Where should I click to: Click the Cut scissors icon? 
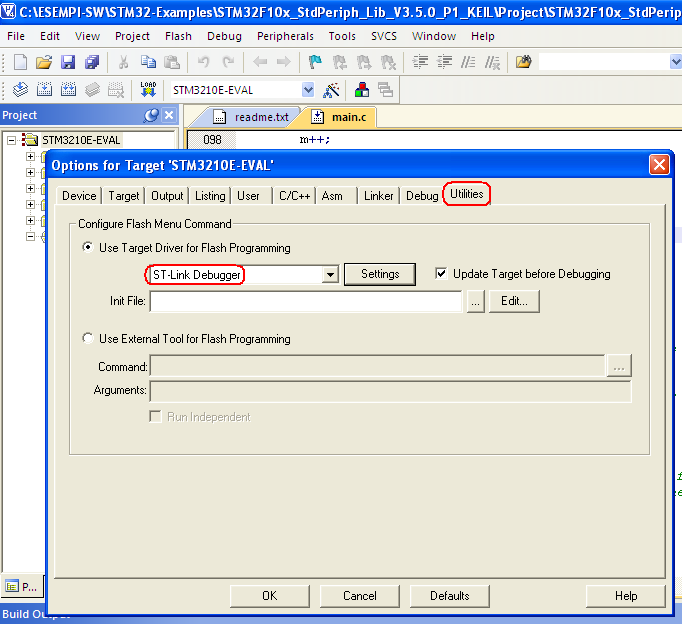coord(124,62)
